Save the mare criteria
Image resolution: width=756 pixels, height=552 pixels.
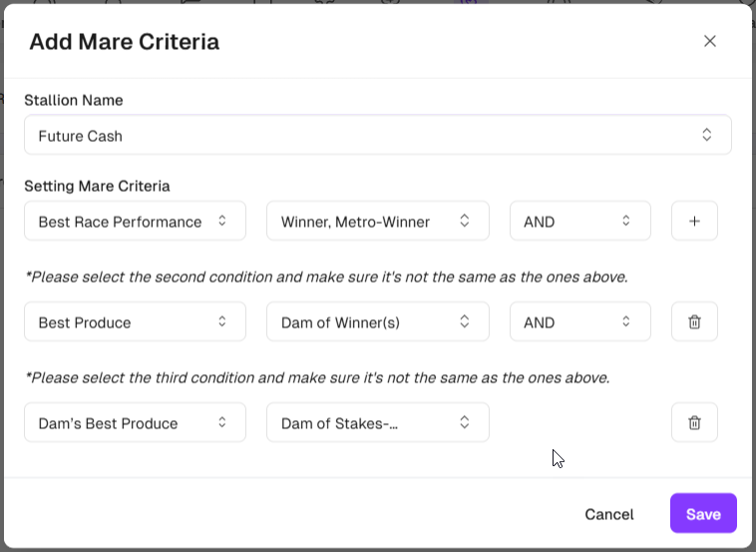pyautogui.click(x=703, y=514)
